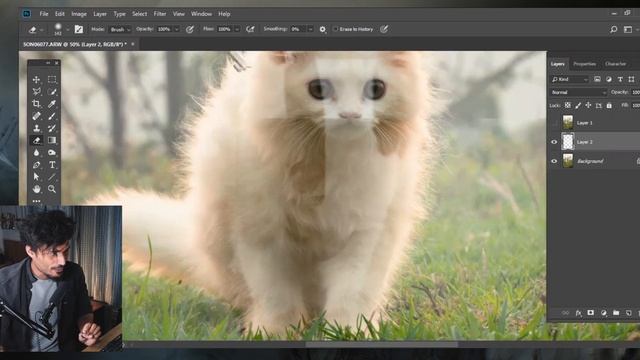Select the Pen tool

click(36, 165)
